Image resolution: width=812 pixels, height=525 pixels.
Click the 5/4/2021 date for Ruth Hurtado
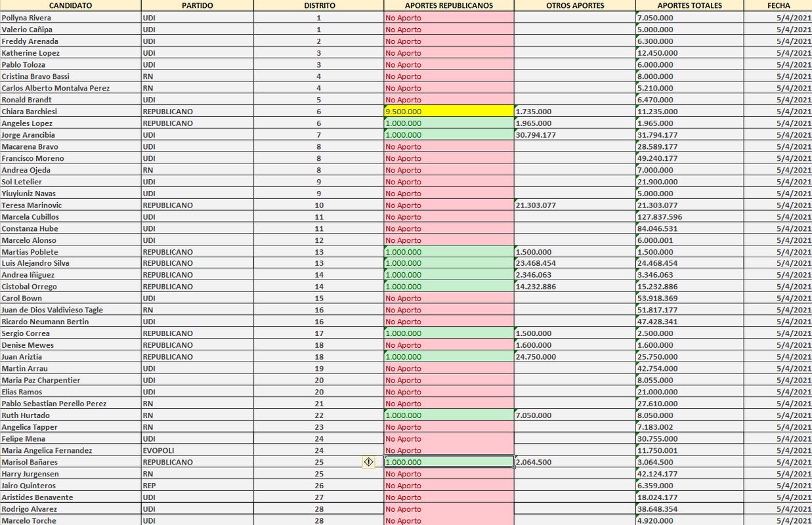click(x=779, y=415)
